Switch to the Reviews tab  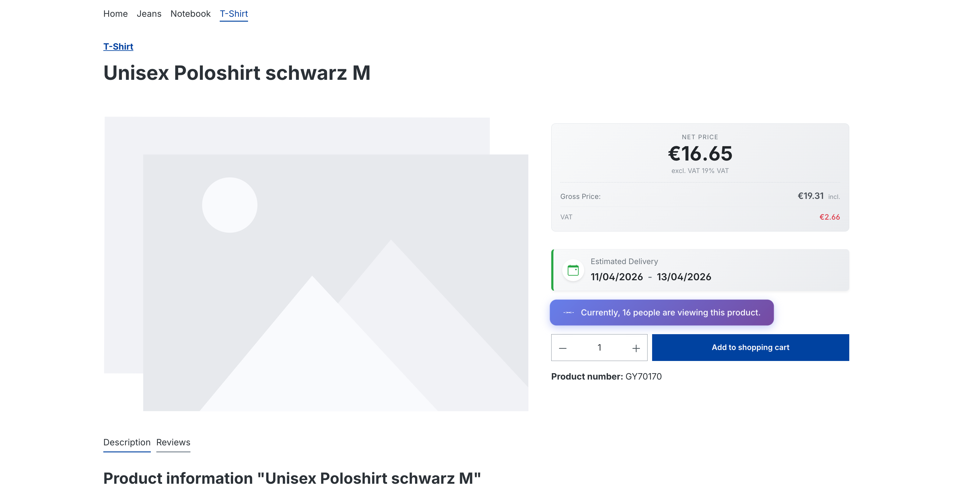tap(173, 442)
